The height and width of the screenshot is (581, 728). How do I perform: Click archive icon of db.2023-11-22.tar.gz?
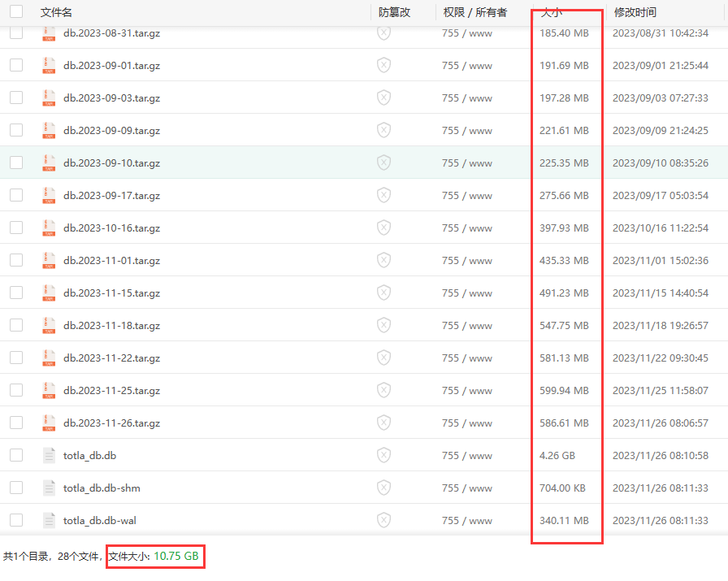point(49,358)
